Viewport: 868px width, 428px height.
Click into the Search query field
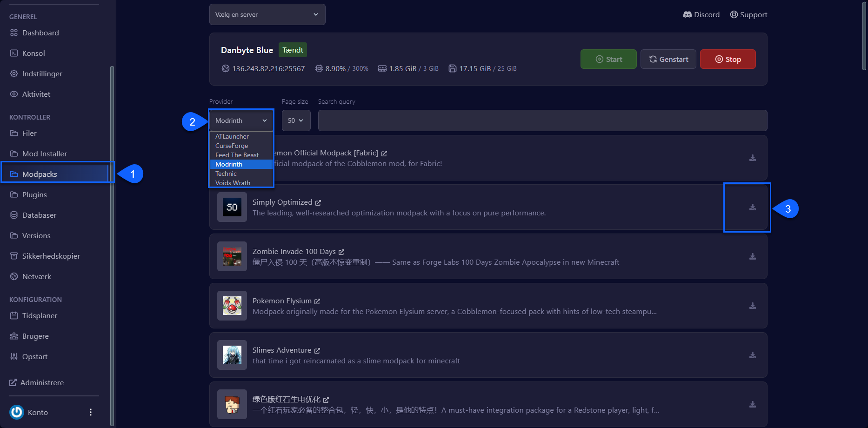tap(542, 120)
